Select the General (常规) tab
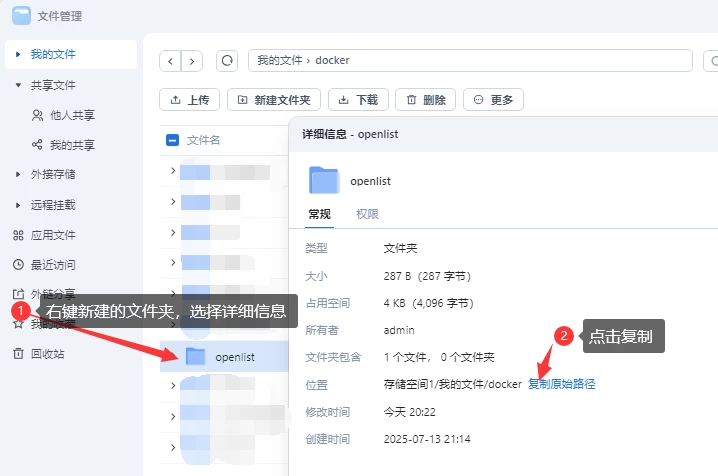718x476 pixels. point(318,214)
